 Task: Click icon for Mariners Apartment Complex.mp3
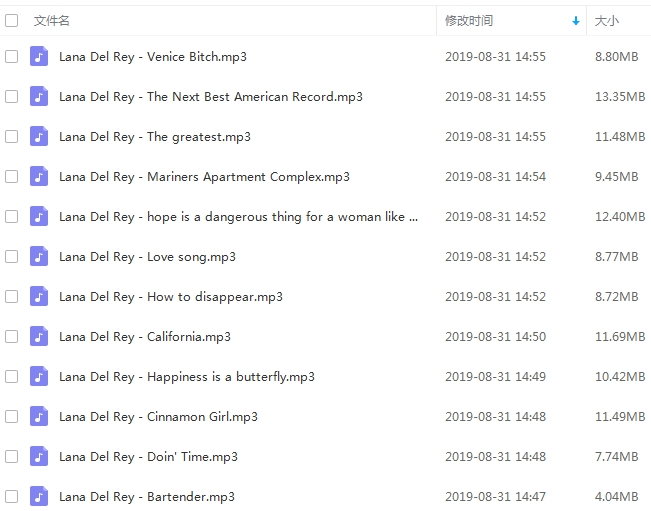coord(39,177)
